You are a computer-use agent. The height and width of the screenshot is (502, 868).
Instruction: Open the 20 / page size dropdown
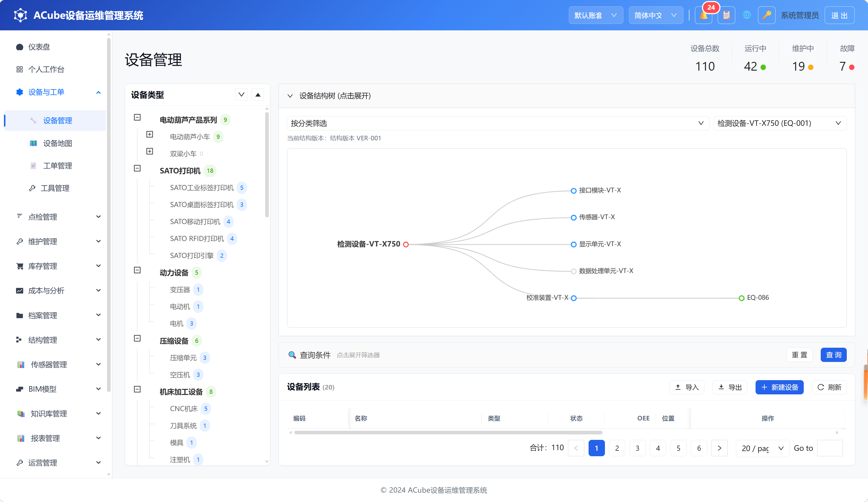[x=762, y=448]
